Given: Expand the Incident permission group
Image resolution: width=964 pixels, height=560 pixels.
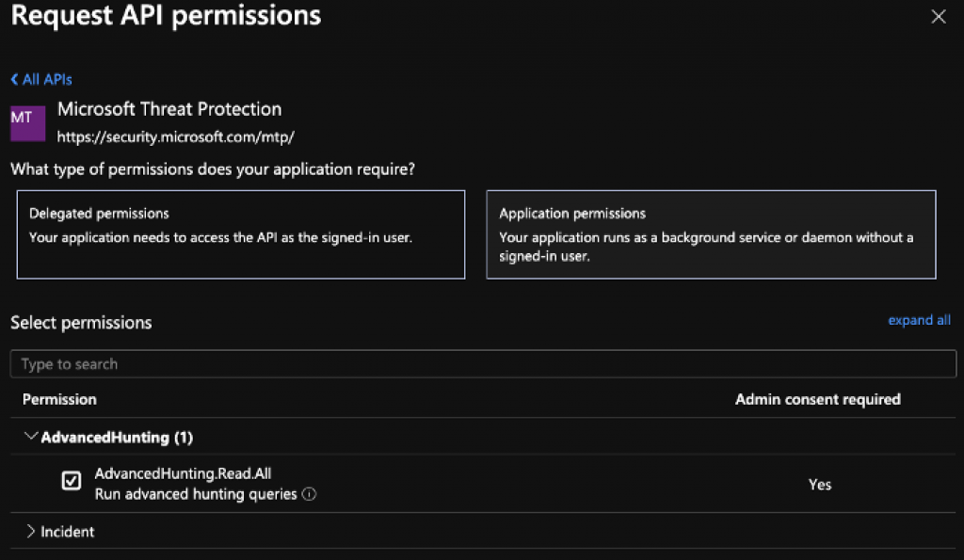Looking at the screenshot, I should (x=30, y=531).
